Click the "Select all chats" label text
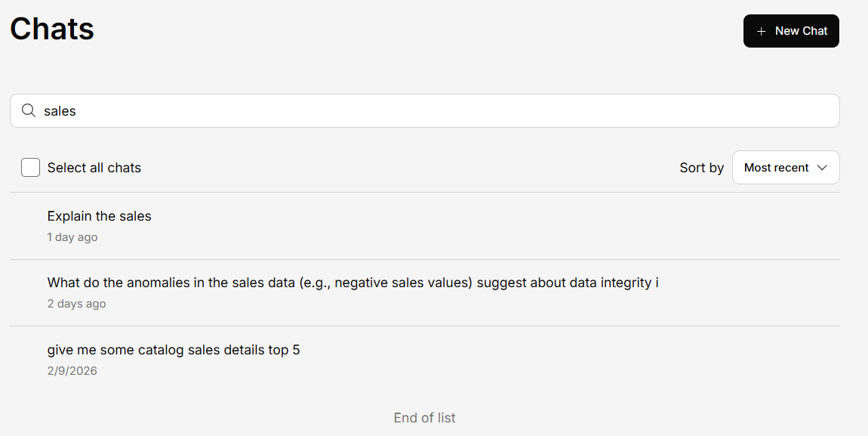Viewport: 868px width, 436px height. (x=94, y=168)
